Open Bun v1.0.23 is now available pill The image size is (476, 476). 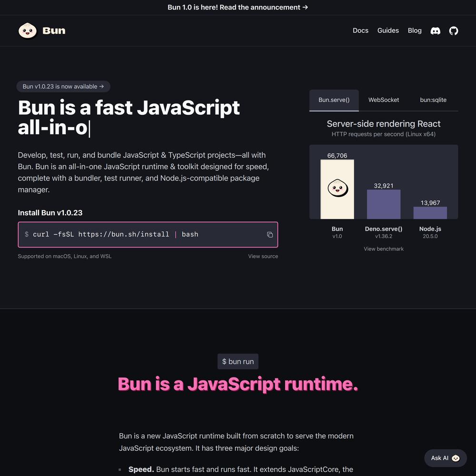pyautogui.click(x=63, y=87)
